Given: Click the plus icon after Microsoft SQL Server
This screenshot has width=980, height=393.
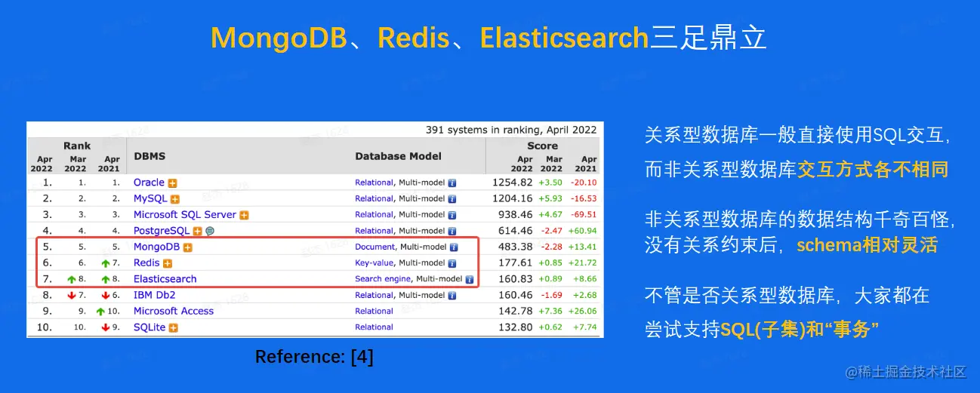Looking at the screenshot, I should pyautogui.click(x=244, y=215).
